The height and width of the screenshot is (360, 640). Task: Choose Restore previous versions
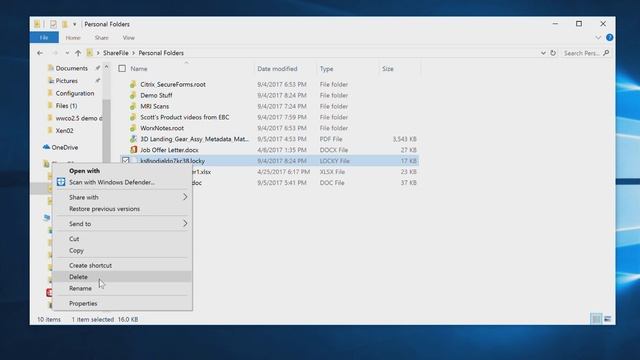[104, 209]
